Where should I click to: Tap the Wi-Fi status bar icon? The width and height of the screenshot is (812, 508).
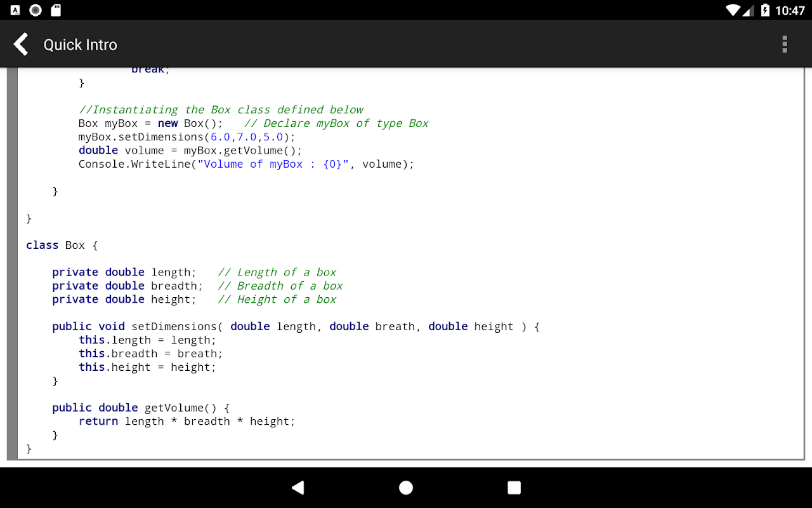[733, 10]
